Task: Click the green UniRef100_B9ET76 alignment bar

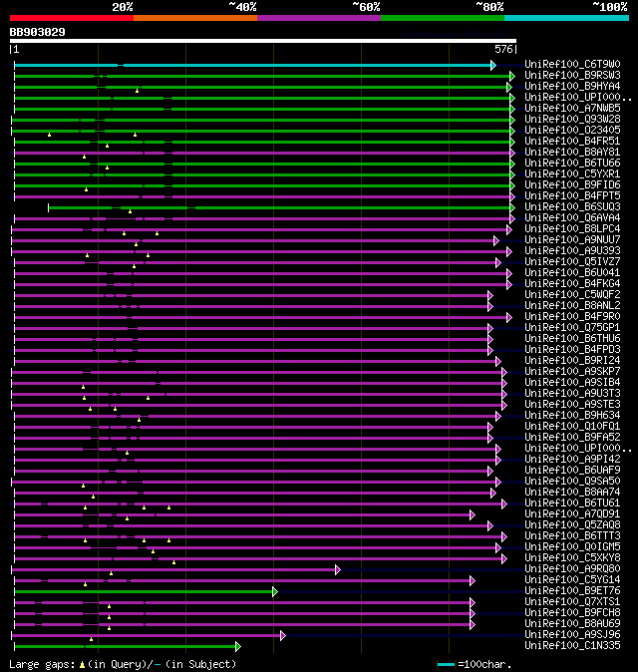Action: pos(144,592)
